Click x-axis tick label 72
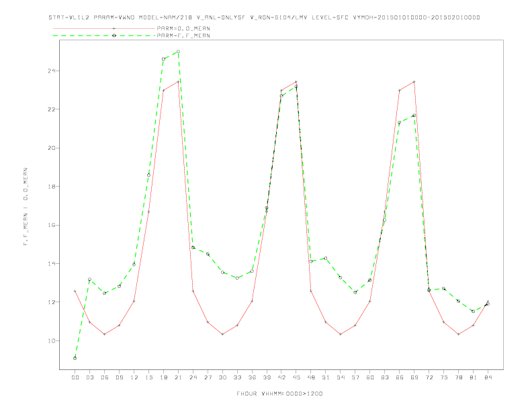532x411 pixels. (429, 377)
